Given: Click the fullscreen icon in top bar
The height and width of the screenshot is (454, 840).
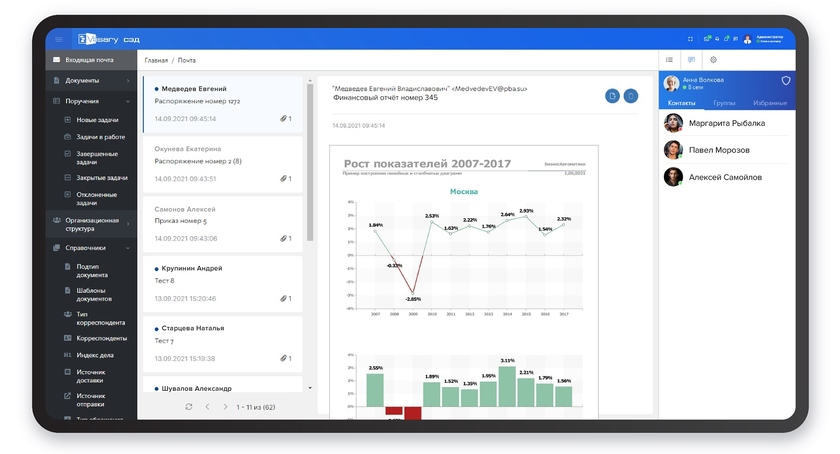Looking at the screenshot, I should pos(690,39).
